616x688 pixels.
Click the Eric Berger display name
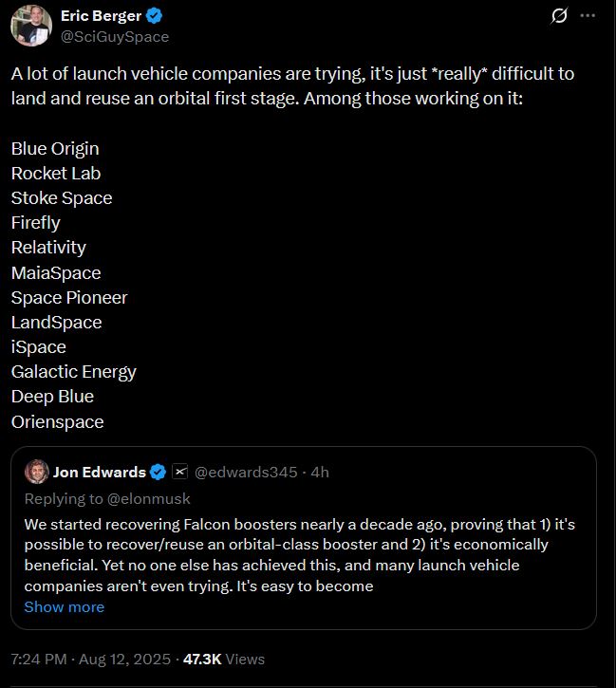click(100, 16)
